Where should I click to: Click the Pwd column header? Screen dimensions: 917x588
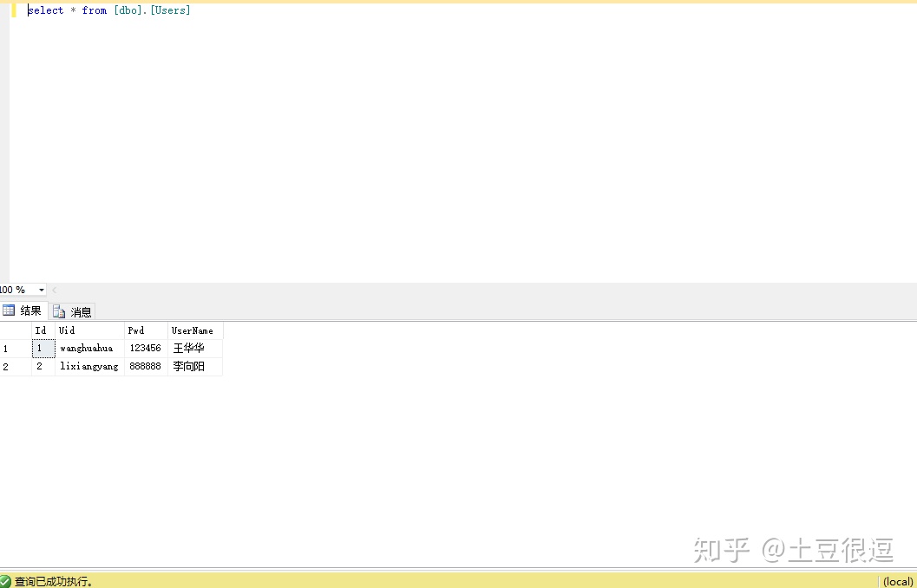coord(147,330)
